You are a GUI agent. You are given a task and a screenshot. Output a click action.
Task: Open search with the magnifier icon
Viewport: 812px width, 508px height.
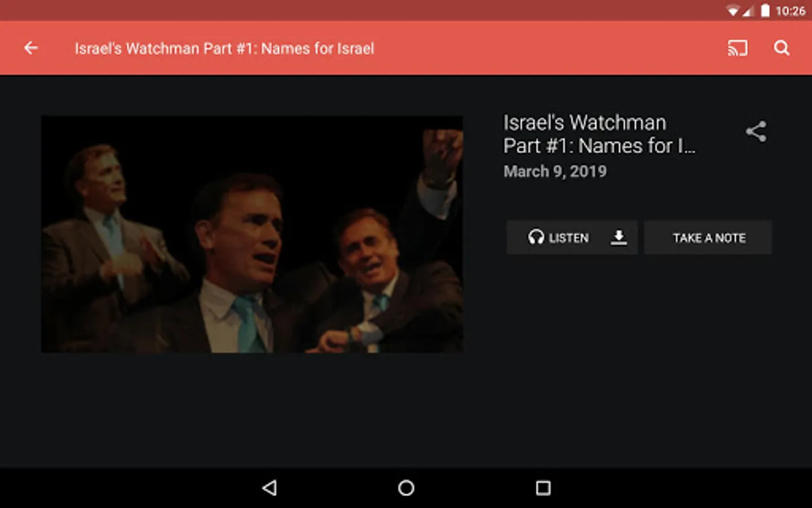click(782, 48)
